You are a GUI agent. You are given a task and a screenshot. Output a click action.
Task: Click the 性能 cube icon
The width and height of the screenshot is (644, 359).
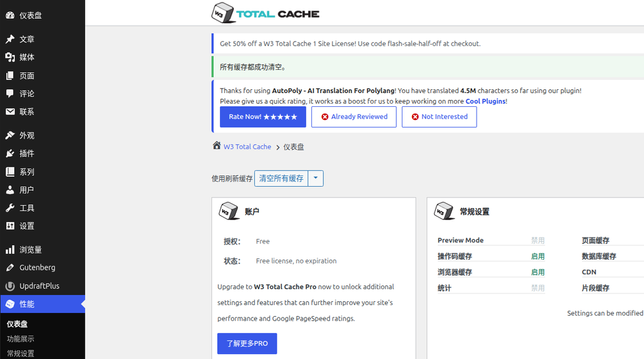[10, 304]
